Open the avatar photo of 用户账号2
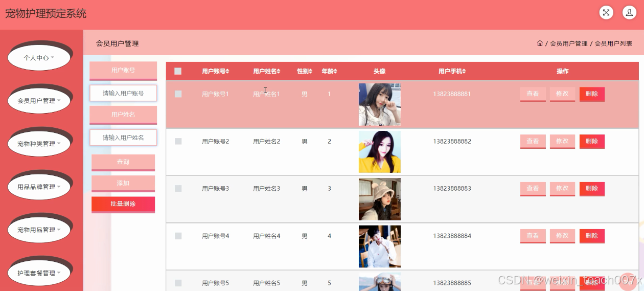This screenshot has height=291, width=644. coord(380,152)
